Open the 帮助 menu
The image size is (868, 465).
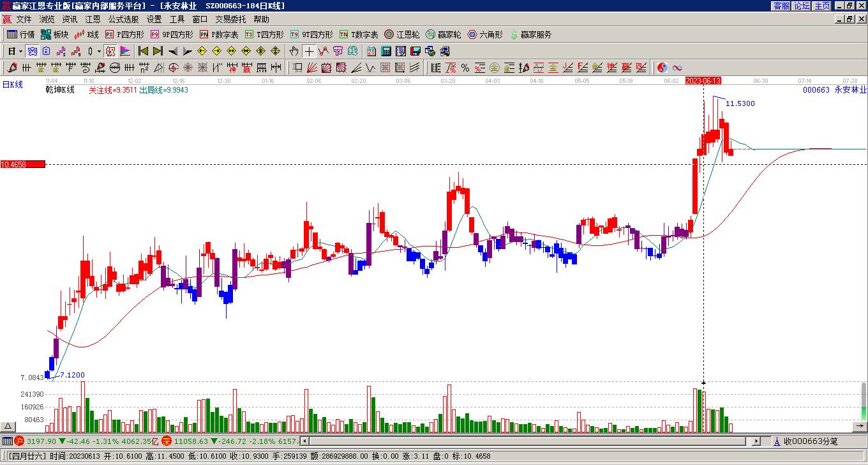point(261,20)
